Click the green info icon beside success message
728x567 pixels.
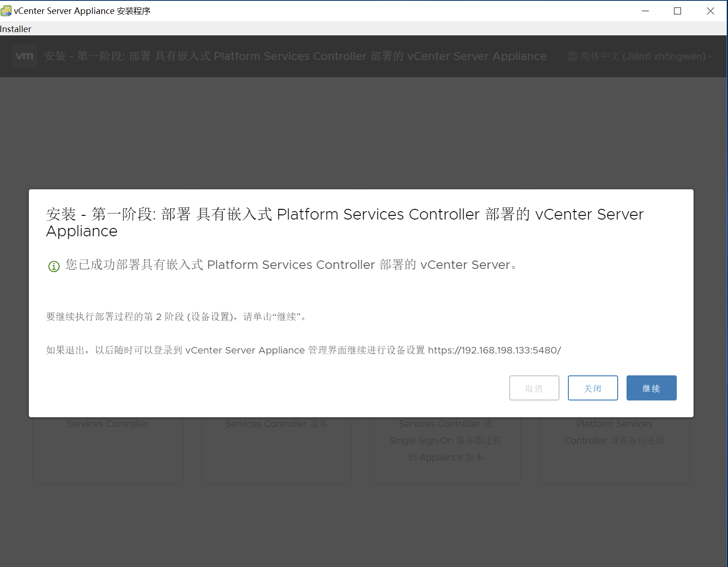click(x=54, y=266)
